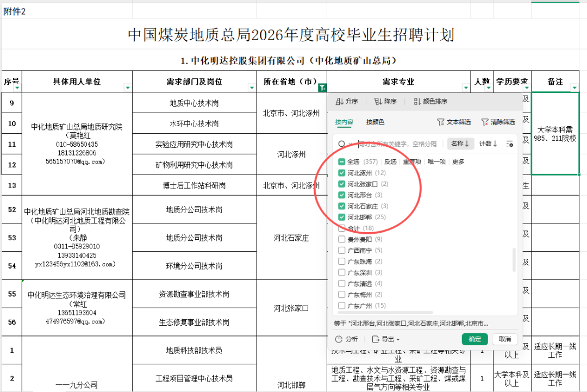Sort ascending with 升序 icon
Image resolution: width=587 pixels, height=392 pixels.
[339, 102]
